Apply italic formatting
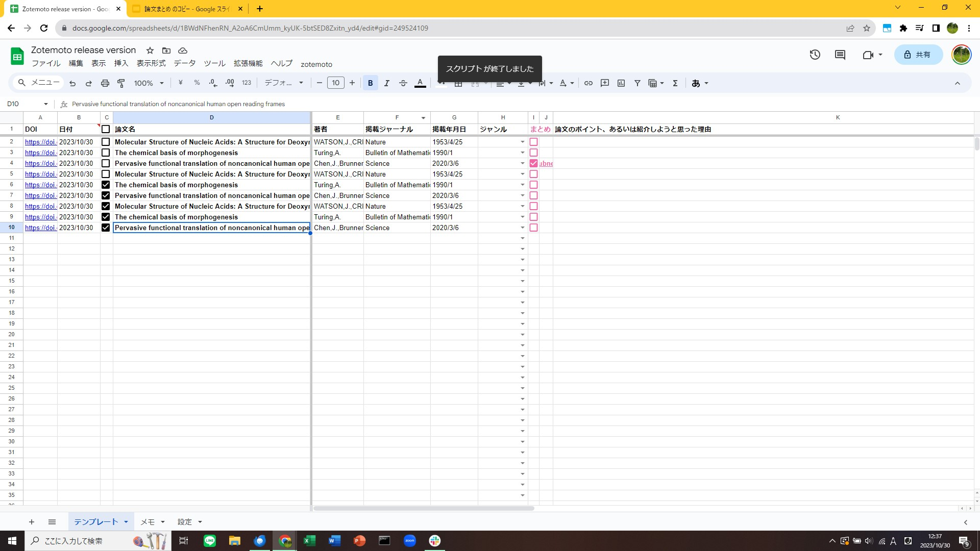980x551 pixels. point(386,83)
